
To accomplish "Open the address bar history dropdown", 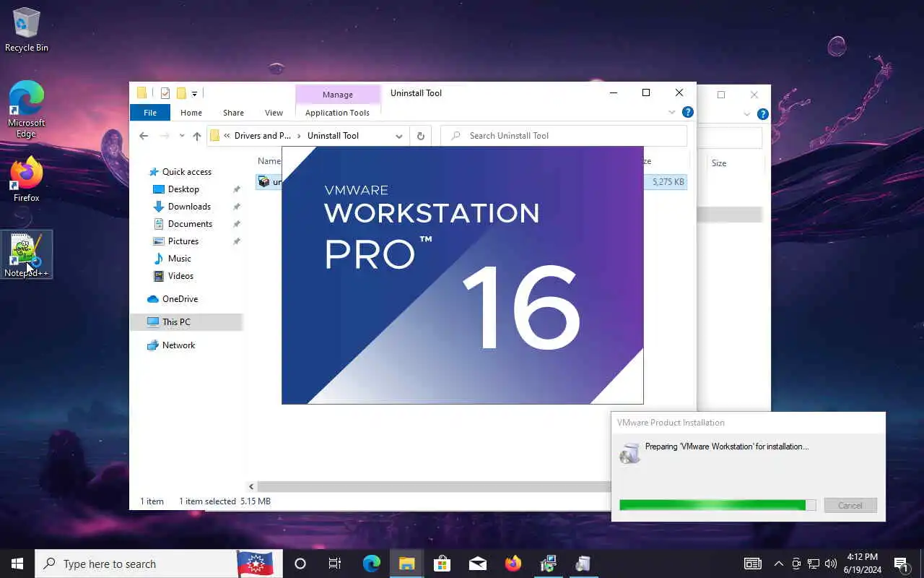I will pos(398,136).
